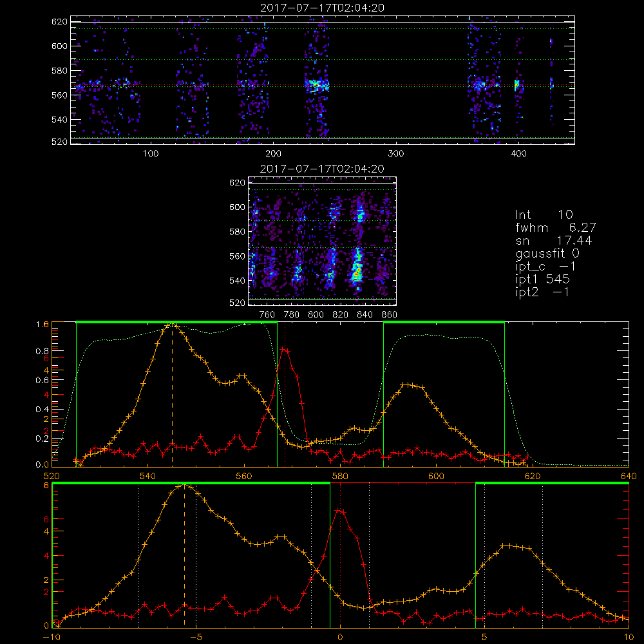
Task: Click the "-10" tick label of bottom plot
Action: 52,638
